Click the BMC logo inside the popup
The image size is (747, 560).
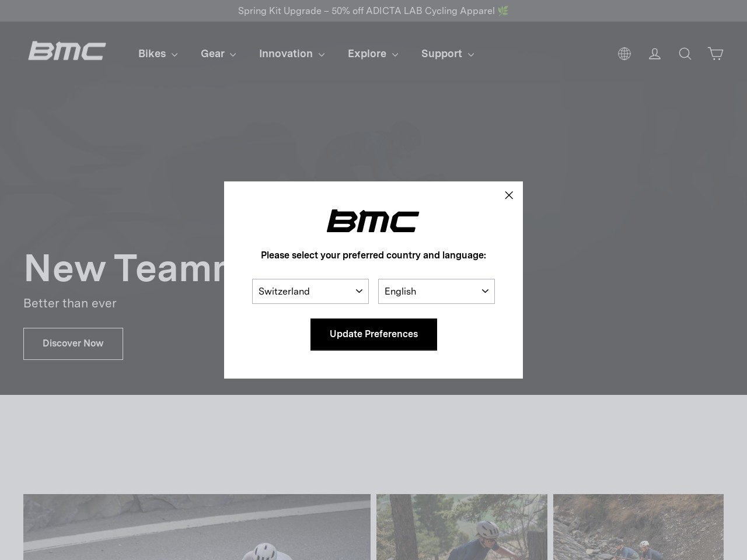click(x=373, y=221)
